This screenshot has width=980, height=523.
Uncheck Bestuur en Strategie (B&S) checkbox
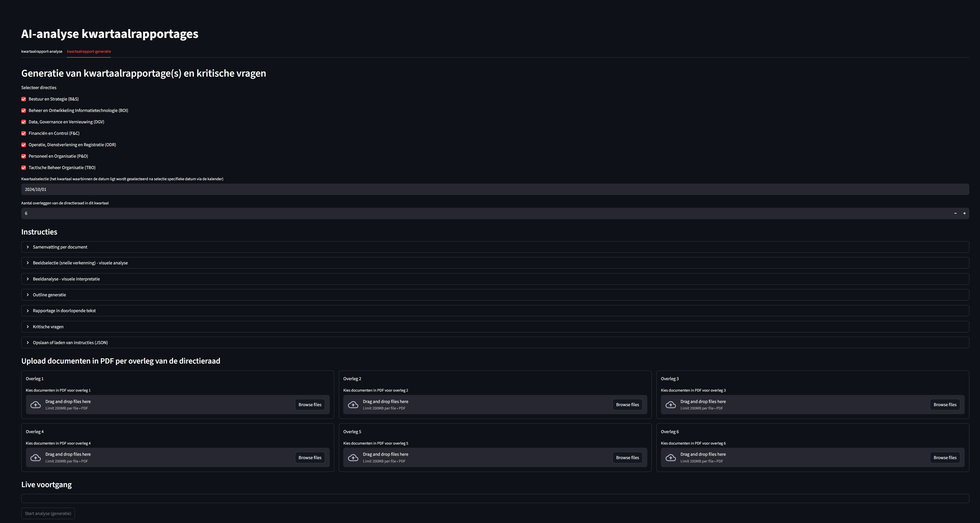pos(24,99)
